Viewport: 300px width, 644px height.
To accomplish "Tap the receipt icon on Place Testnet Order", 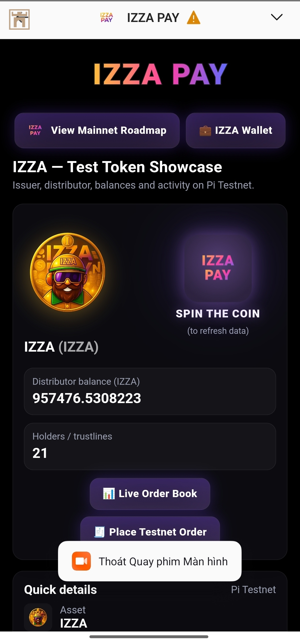I will 99,532.
